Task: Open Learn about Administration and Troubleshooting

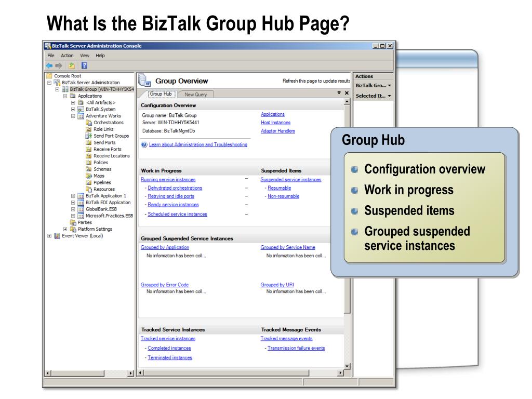Action: pyautogui.click(x=198, y=144)
